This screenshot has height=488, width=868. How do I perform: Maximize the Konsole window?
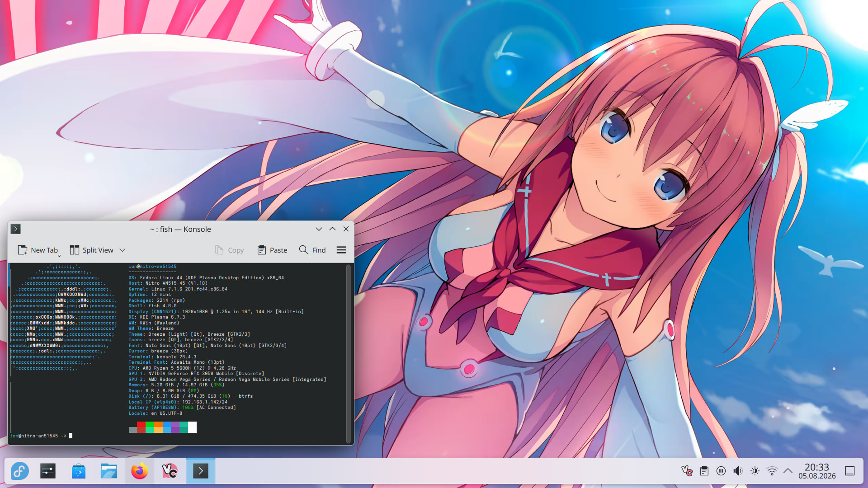coord(332,229)
